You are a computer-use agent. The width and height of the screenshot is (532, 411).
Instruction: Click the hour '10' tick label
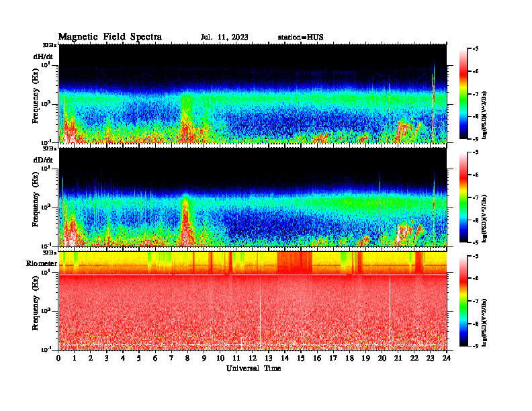pyautogui.click(x=220, y=358)
